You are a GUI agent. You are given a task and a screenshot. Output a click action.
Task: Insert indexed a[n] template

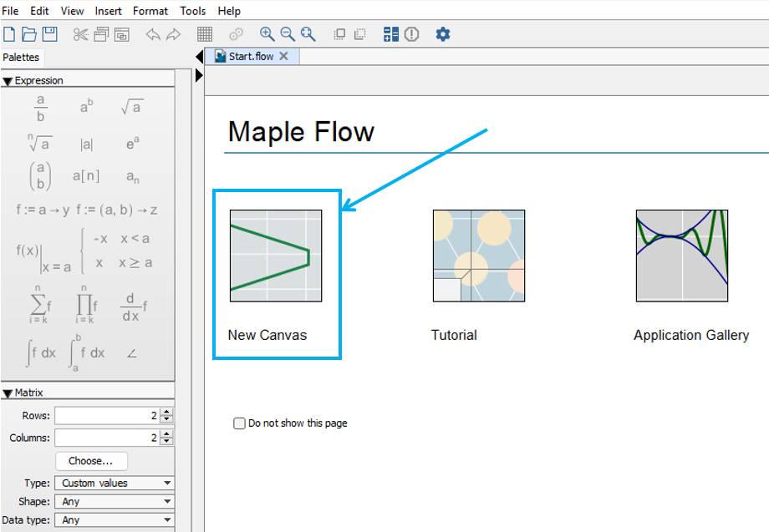[x=86, y=175]
